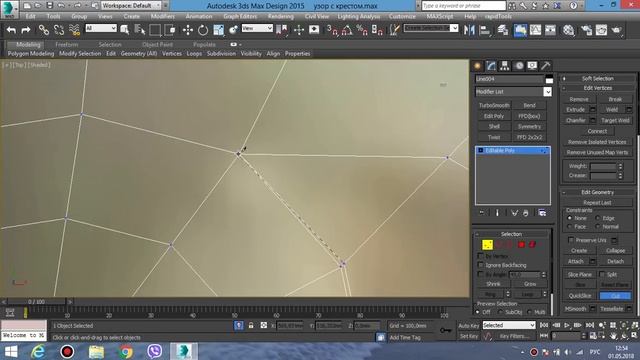Toggle the By Angle checkbox

[x=480, y=274]
